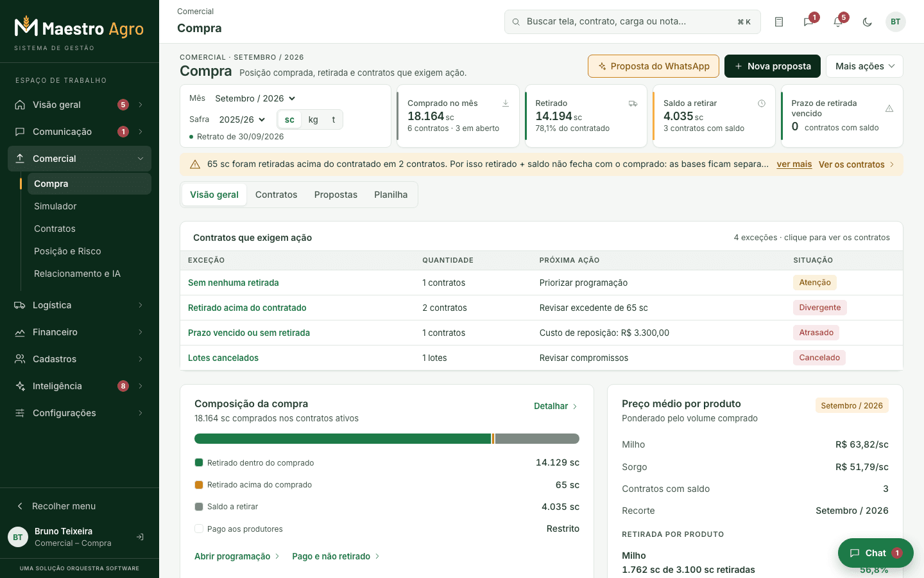Open messages icon with badge 1

[x=809, y=22]
